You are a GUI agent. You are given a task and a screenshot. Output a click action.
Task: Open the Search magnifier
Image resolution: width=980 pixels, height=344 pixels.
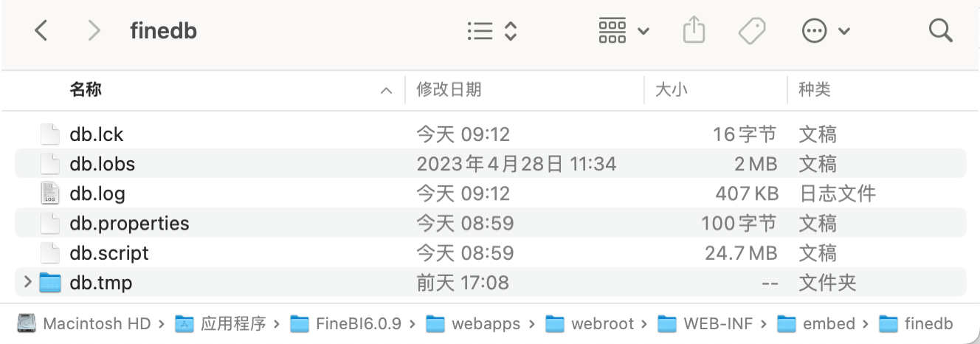[x=940, y=30]
